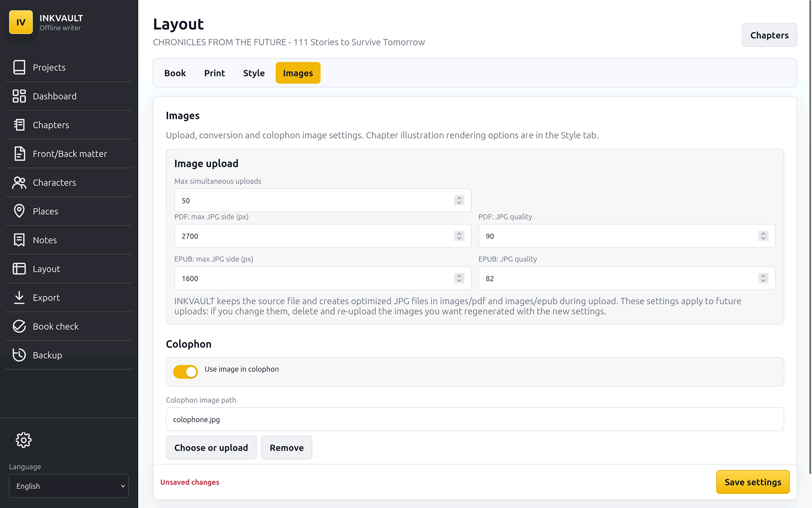
Task: Click the PDF JPG quality stepper arrows
Action: [x=763, y=236]
